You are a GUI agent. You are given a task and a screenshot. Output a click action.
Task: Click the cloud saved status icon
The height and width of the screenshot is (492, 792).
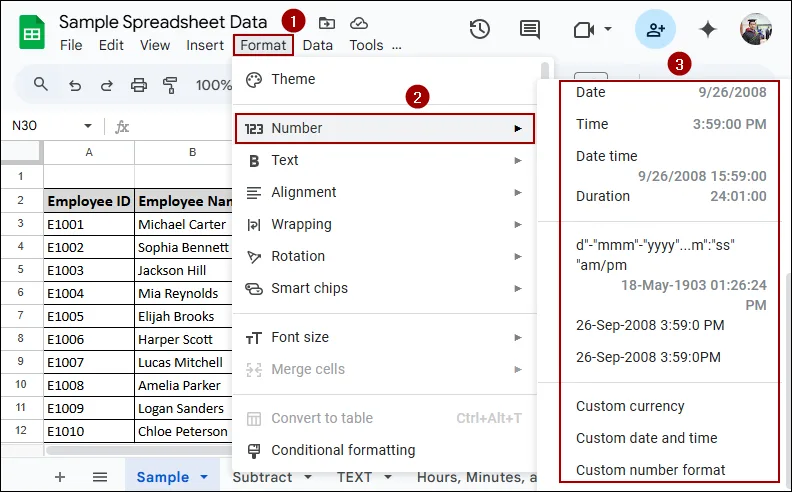(x=359, y=23)
